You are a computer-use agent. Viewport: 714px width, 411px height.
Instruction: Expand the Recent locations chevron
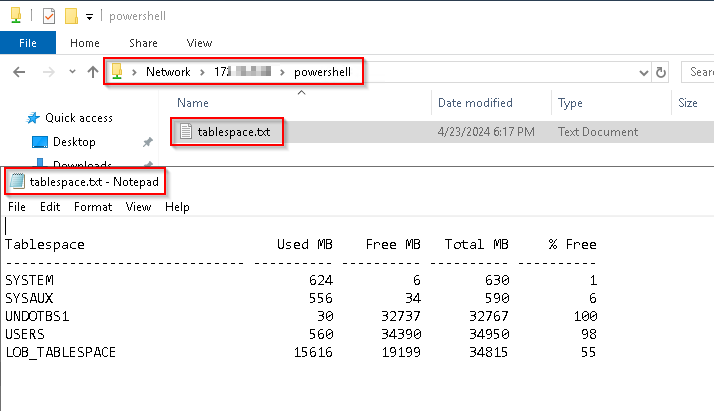point(70,72)
